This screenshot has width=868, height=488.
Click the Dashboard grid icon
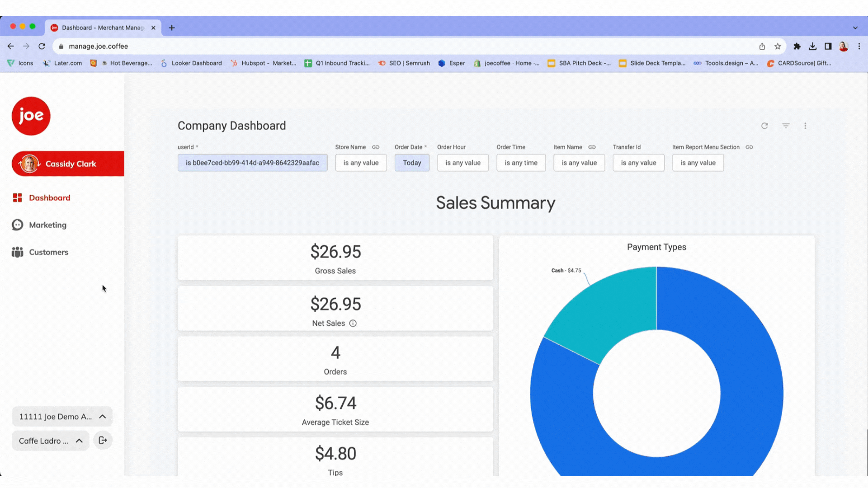[18, 198]
